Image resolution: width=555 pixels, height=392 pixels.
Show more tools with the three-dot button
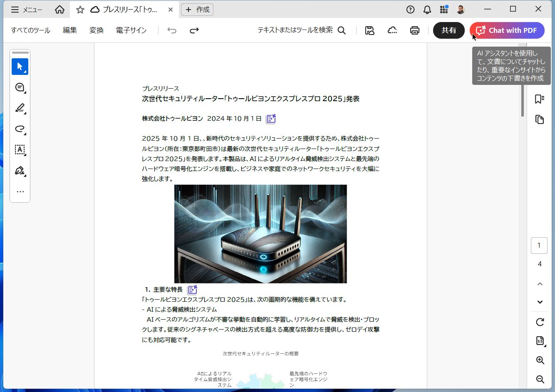coord(20,192)
